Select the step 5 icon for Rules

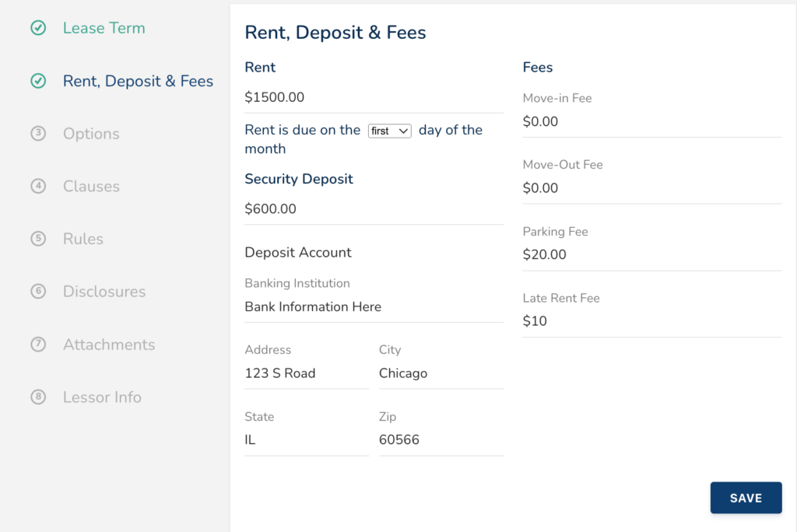(x=38, y=239)
